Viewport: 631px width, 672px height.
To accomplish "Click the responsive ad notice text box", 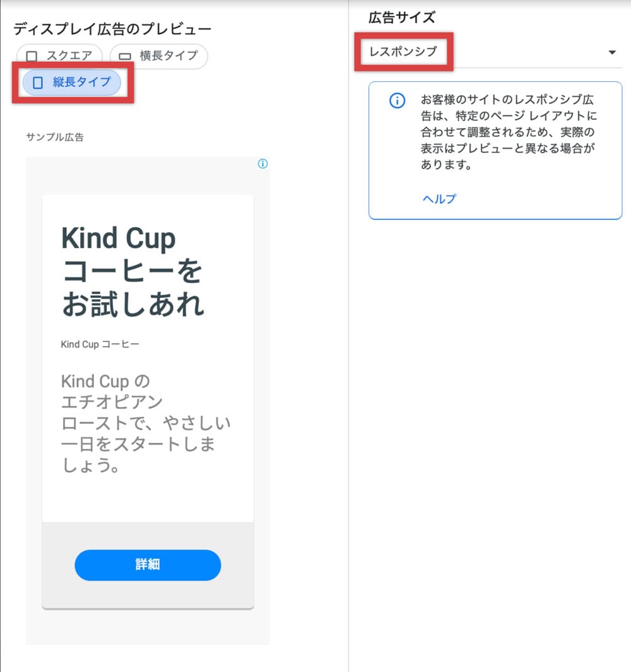I will (495, 150).
